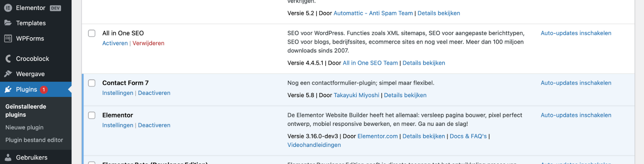Click the Versie 3.16.0-dev3 text
This screenshot has height=164, width=644.
click(313, 136)
